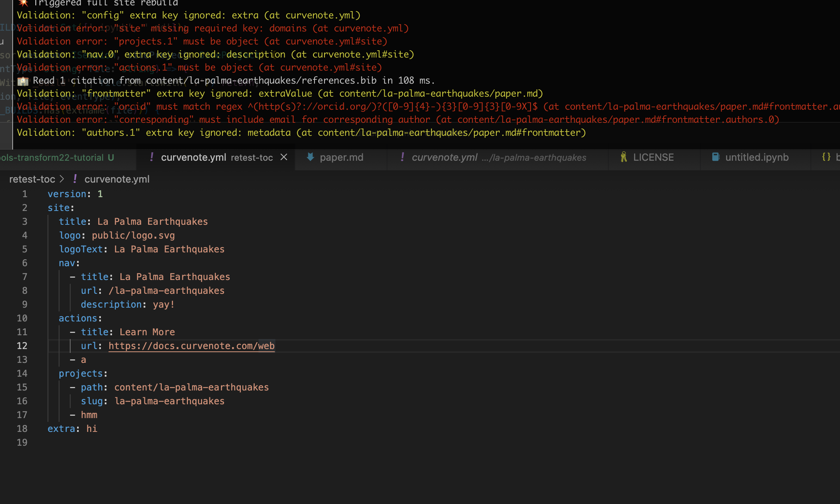Click the 'actions:' key on line 10
Viewport: 840px width, 504px height.
pyautogui.click(x=80, y=318)
